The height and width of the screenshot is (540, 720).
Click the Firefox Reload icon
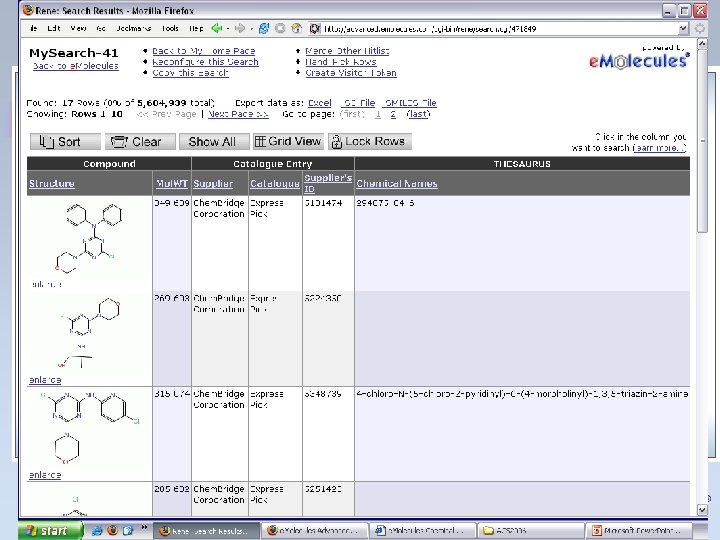click(264, 28)
